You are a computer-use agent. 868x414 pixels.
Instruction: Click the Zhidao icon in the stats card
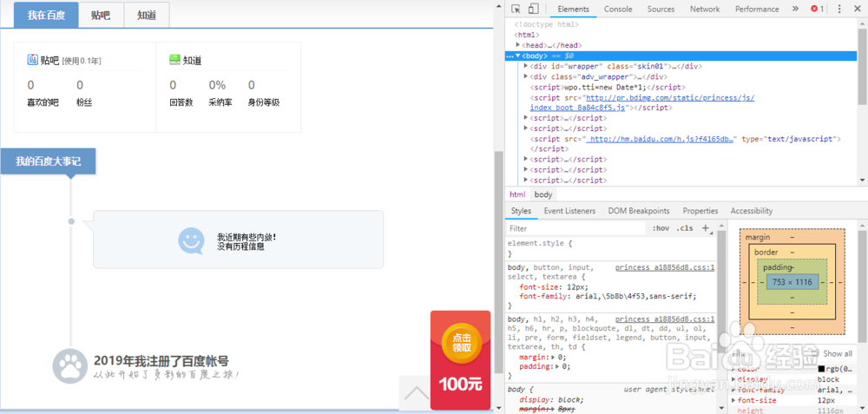[175, 60]
